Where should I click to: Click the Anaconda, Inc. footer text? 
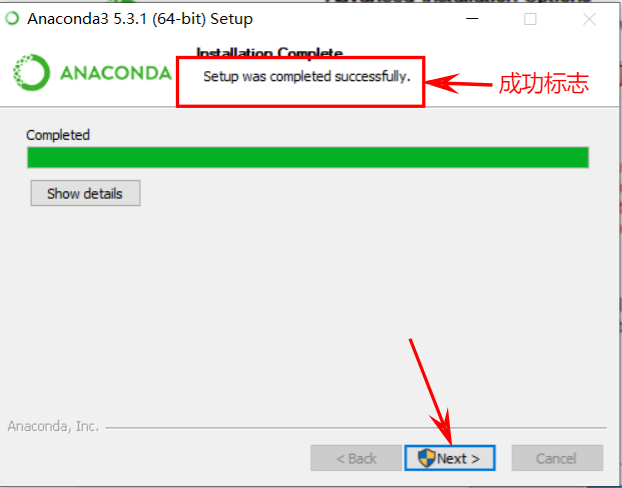(x=53, y=426)
